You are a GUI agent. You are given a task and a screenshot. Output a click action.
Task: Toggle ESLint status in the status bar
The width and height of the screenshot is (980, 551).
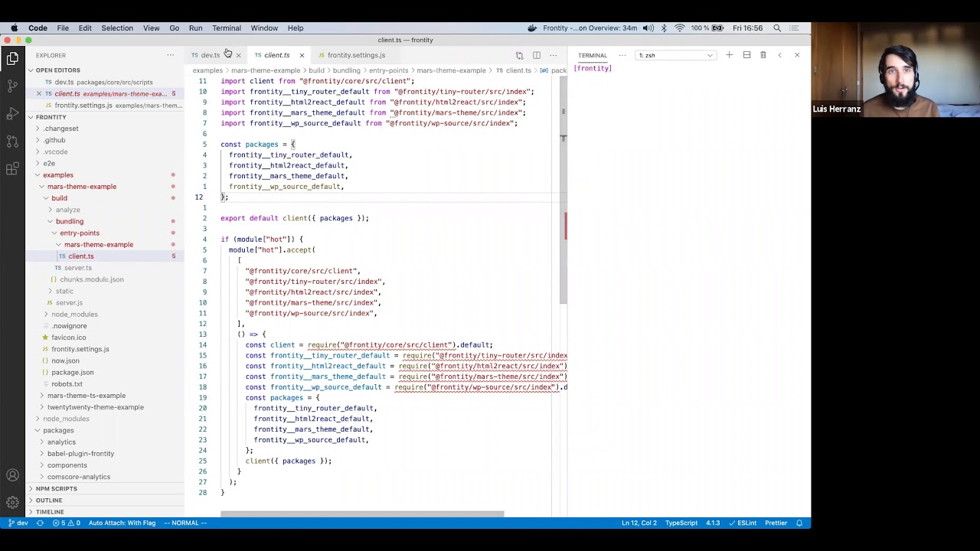pos(742,523)
